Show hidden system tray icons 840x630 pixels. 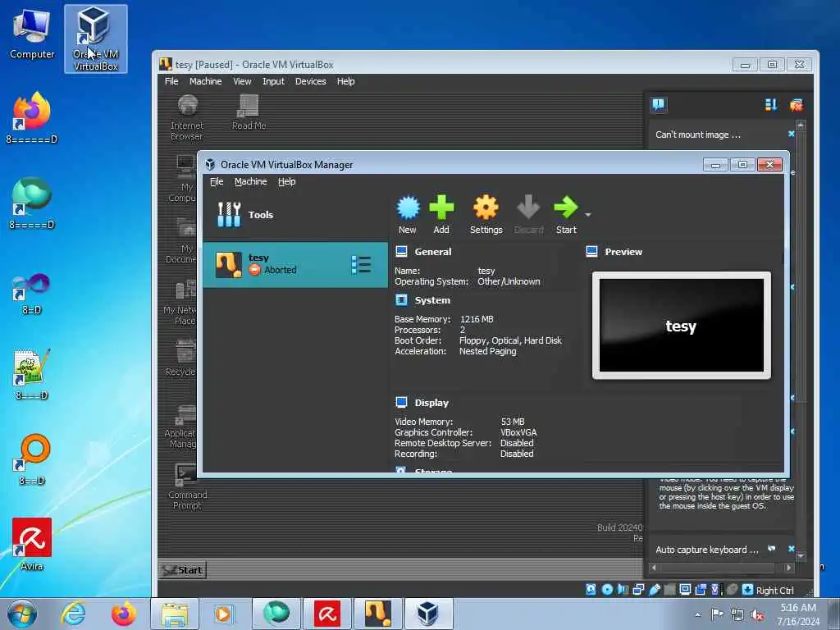click(x=697, y=614)
